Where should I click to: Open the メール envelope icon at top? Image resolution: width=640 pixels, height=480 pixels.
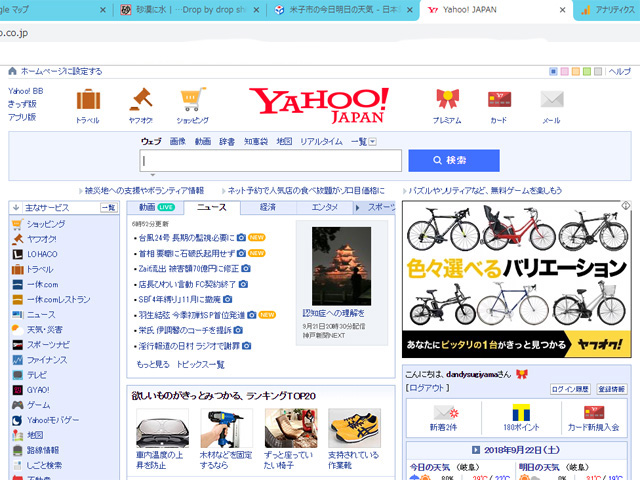pos(552,99)
